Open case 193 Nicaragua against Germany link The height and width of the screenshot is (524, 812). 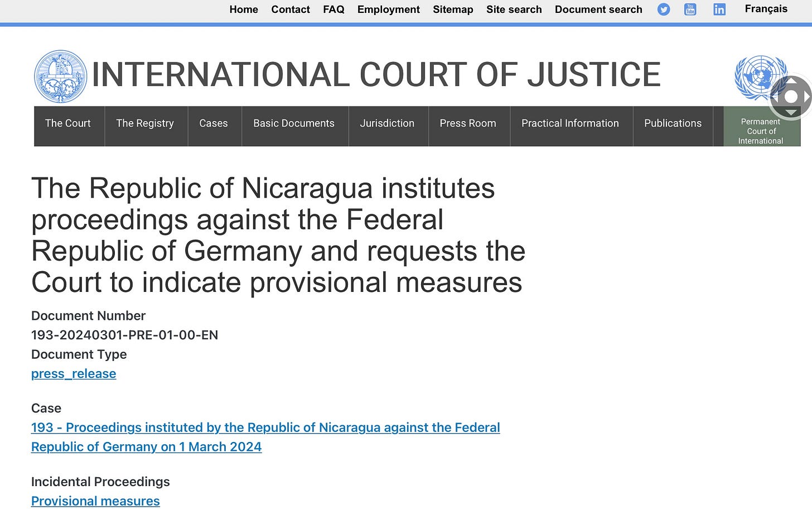point(265,437)
